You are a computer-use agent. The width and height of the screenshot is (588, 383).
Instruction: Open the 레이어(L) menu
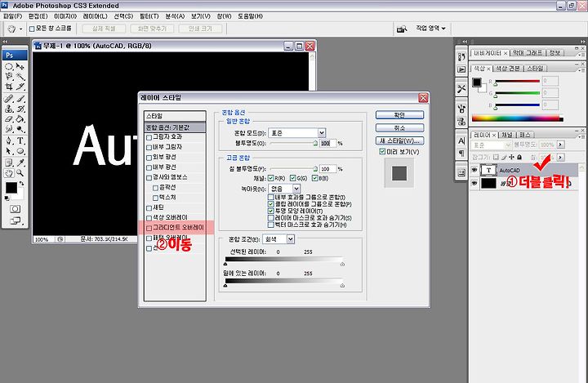tap(95, 16)
